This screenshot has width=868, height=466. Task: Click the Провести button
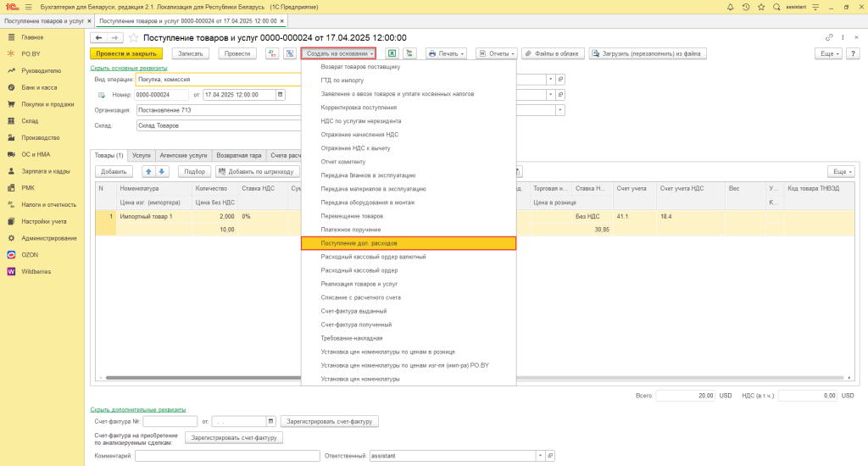point(237,53)
